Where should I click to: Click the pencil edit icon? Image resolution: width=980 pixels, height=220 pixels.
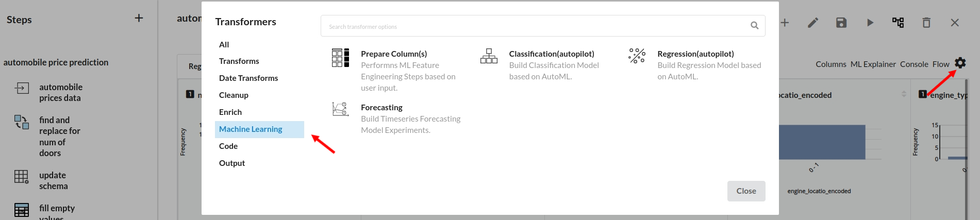click(x=813, y=23)
